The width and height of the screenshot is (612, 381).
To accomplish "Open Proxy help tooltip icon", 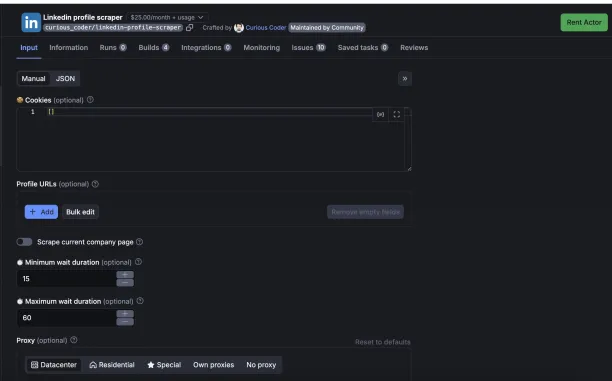I will click(74, 340).
